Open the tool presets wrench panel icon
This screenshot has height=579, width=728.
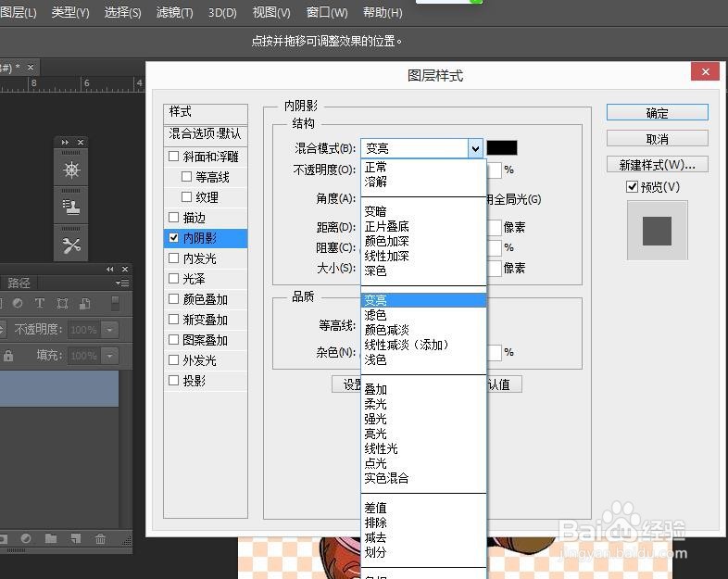pos(71,245)
